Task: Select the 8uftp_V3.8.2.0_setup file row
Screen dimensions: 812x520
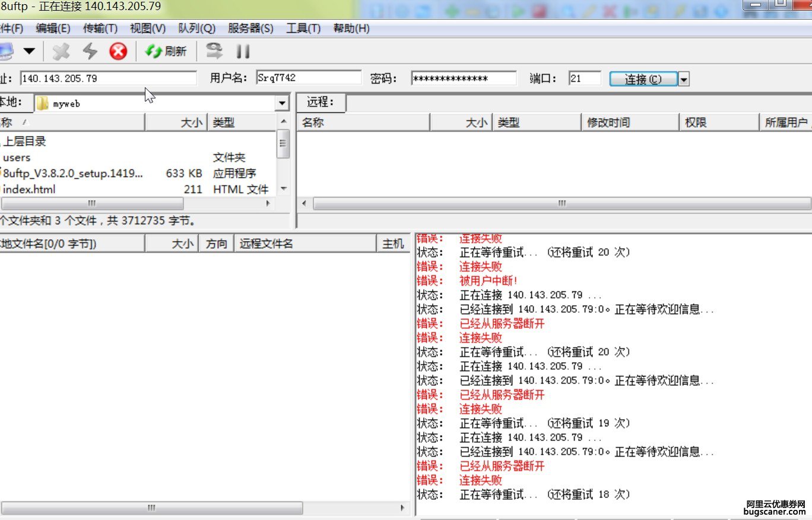Action: pyautogui.click(x=138, y=173)
